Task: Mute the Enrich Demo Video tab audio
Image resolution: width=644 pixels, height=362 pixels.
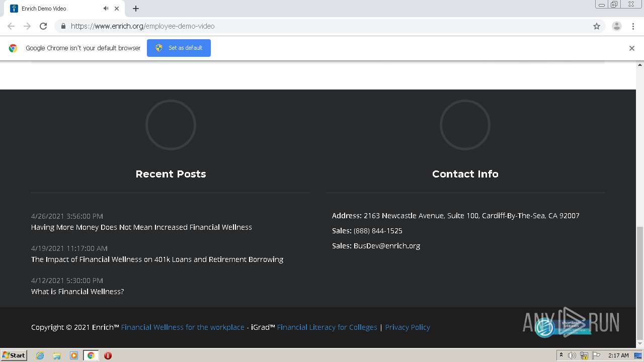Action: pyautogui.click(x=106, y=9)
